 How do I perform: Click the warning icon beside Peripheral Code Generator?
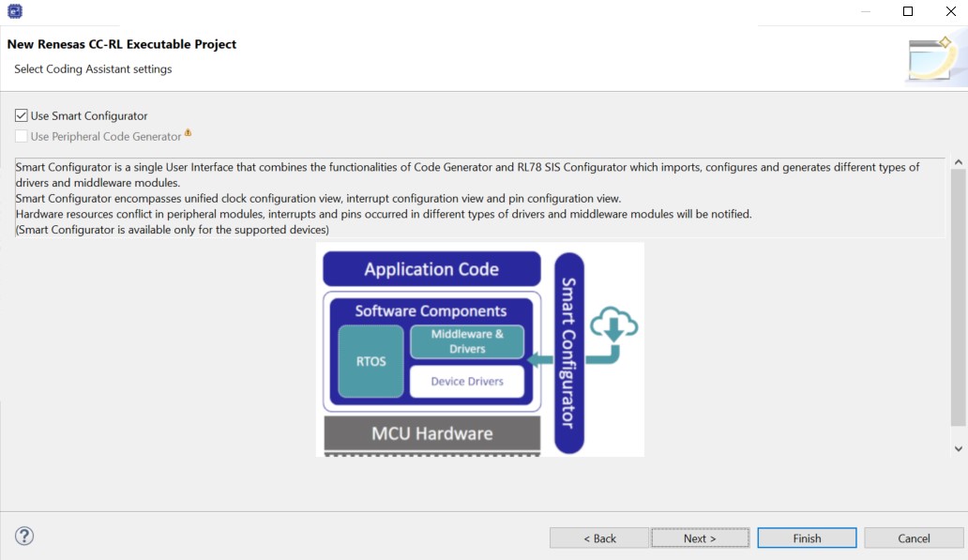(x=188, y=132)
